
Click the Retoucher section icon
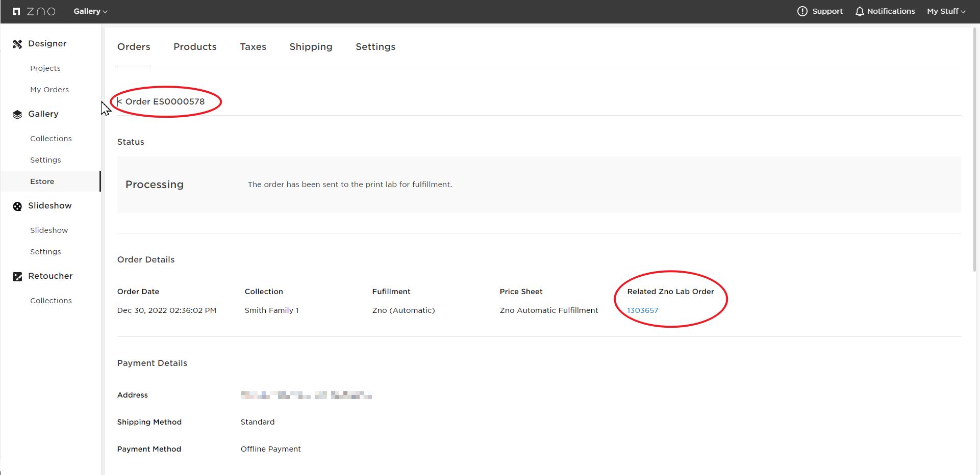tap(17, 277)
